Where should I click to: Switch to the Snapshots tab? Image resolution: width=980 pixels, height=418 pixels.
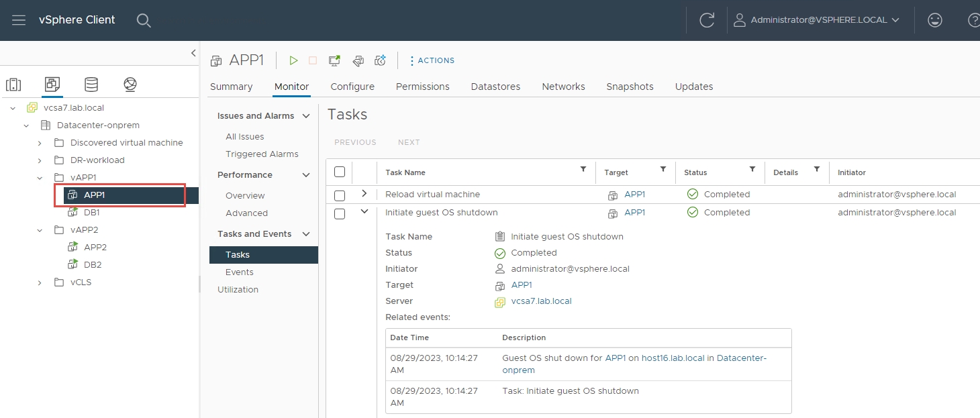[x=630, y=87]
